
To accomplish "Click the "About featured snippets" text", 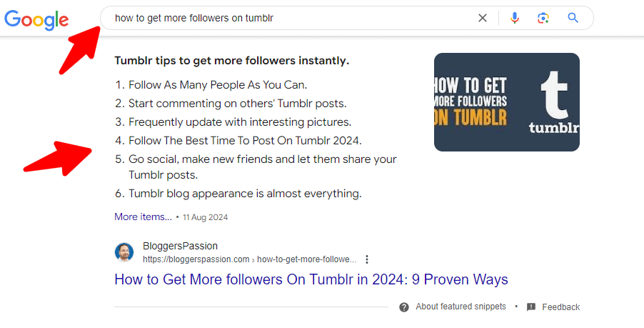I will click(461, 307).
